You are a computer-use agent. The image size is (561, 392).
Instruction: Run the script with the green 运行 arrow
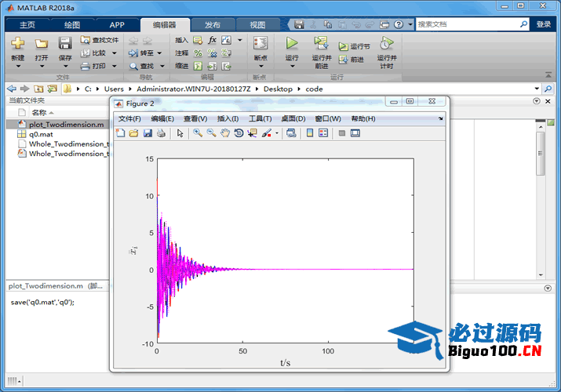coord(292,43)
